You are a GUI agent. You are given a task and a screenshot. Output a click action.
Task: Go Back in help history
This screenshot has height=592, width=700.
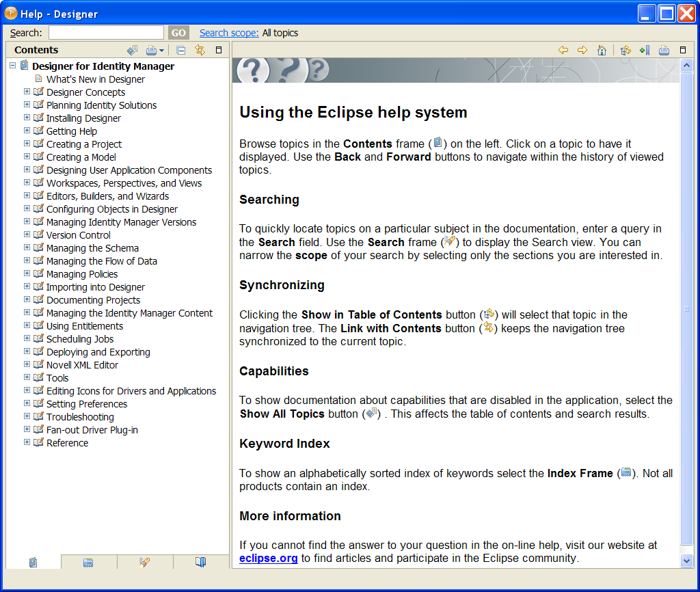tap(563, 50)
